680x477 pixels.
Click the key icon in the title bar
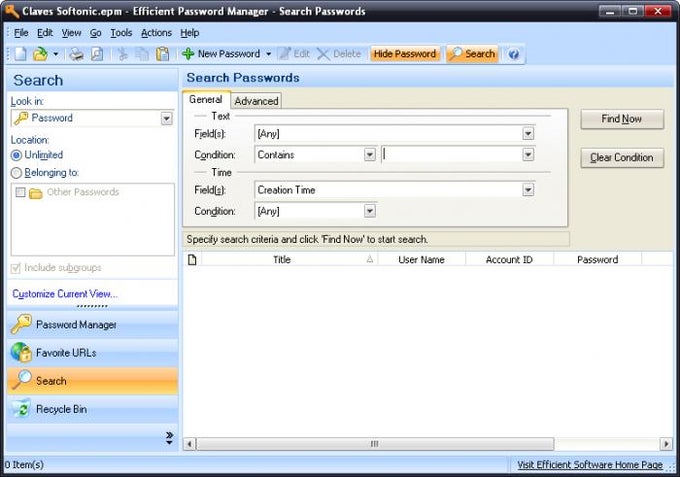12,11
